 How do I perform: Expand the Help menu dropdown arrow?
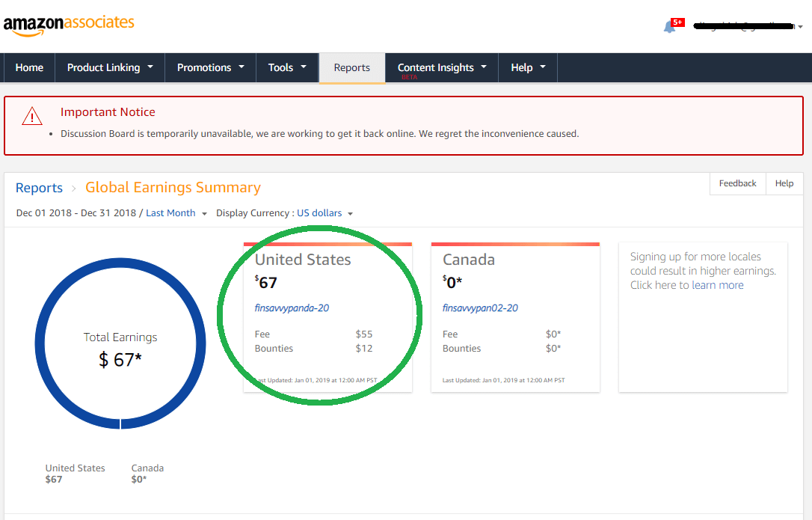point(543,67)
